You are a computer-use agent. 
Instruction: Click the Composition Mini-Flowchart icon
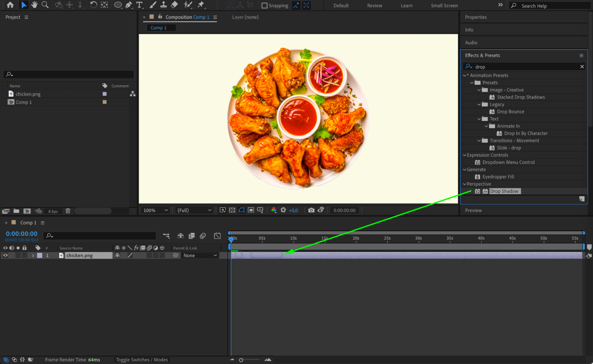click(166, 236)
